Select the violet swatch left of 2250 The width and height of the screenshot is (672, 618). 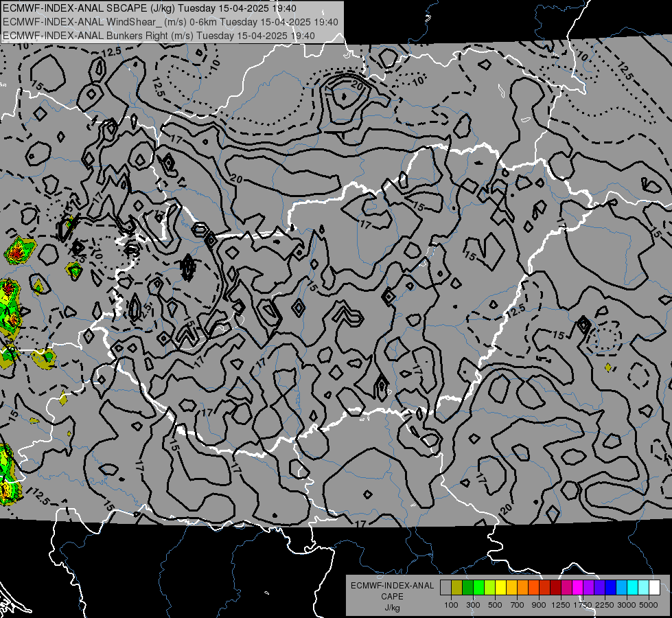pyautogui.click(x=599, y=588)
